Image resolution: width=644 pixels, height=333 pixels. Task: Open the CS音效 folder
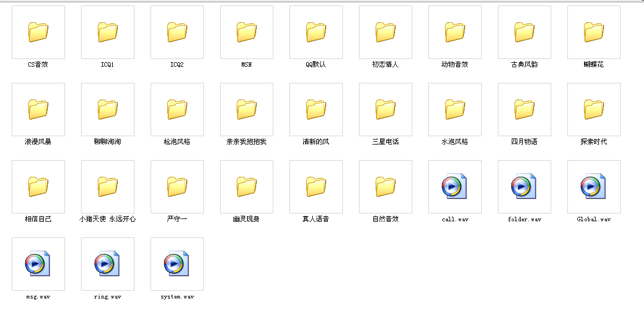click(37, 32)
